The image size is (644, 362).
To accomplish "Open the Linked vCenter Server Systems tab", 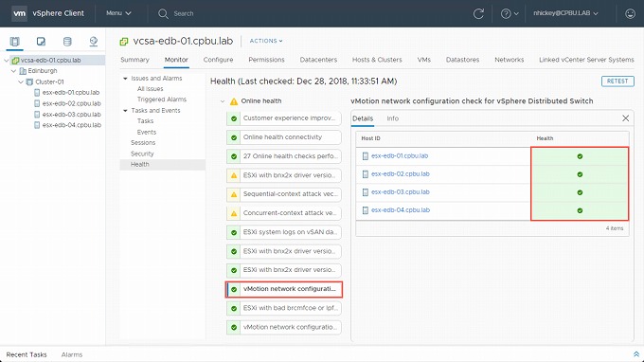I will [x=586, y=60].
